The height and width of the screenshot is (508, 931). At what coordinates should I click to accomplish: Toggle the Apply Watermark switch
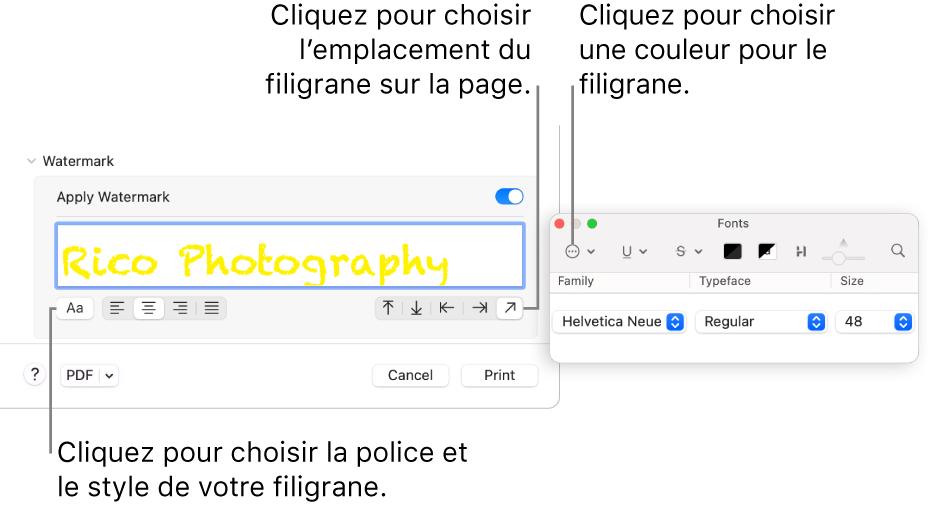click(509, 196)
